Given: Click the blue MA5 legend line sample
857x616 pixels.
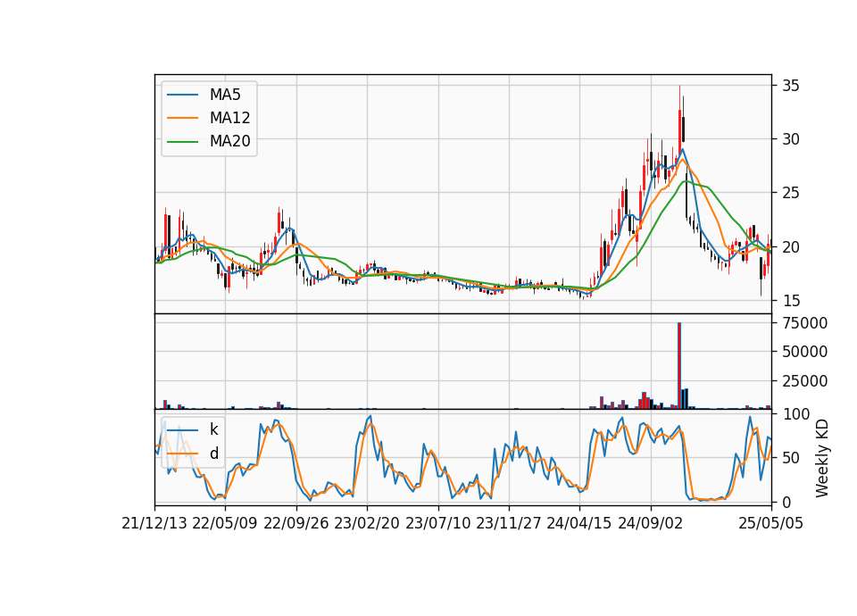Looking at the screenshot, I should pyautogui.click(x=182, y=95).
